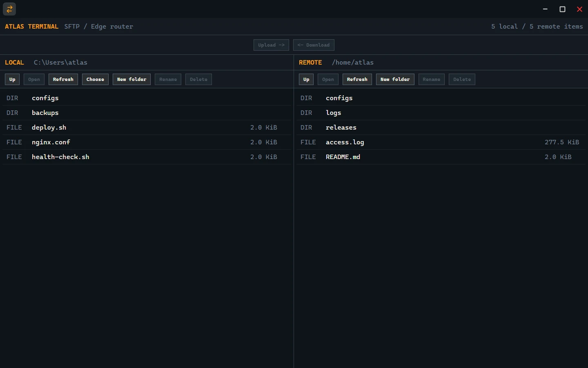Create a New folder in LOCAL pane

pos(131,79)
